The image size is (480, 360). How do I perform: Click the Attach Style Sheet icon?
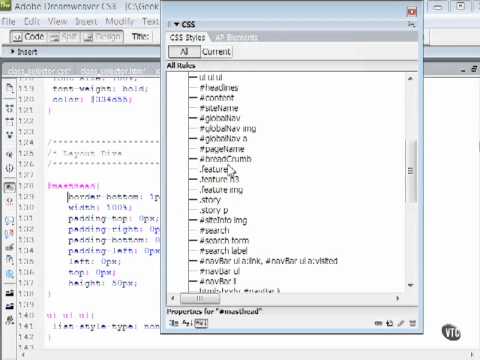click(x=378, y=323)
